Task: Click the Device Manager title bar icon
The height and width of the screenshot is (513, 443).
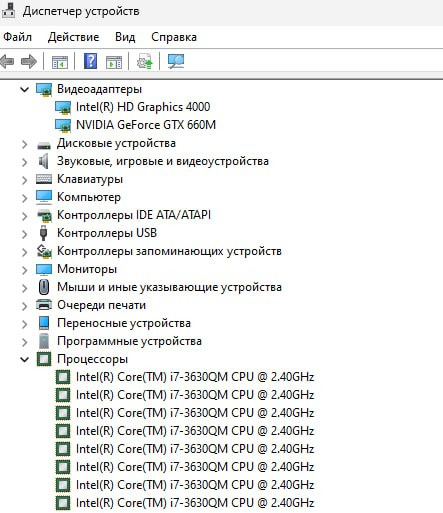Action: 8,10
